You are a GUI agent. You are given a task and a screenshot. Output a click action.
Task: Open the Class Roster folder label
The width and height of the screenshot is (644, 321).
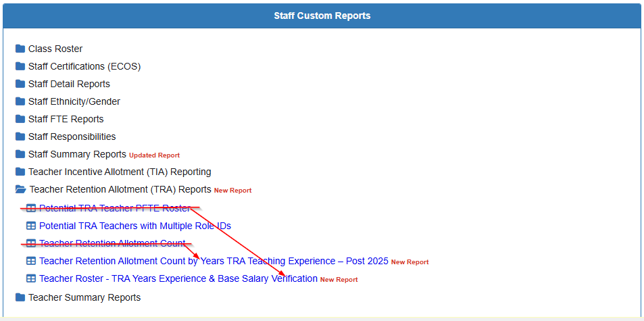[55, 49]
